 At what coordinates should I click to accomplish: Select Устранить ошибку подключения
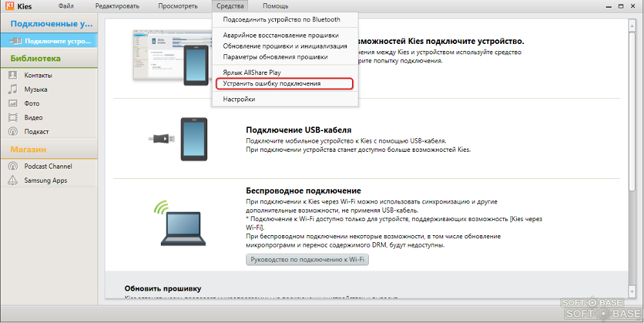(285, 83)
